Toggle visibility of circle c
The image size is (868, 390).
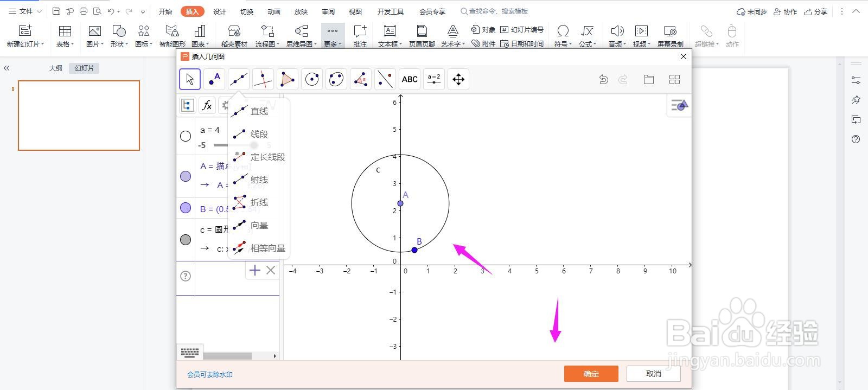pyautogui.click(x=186, y=240)
